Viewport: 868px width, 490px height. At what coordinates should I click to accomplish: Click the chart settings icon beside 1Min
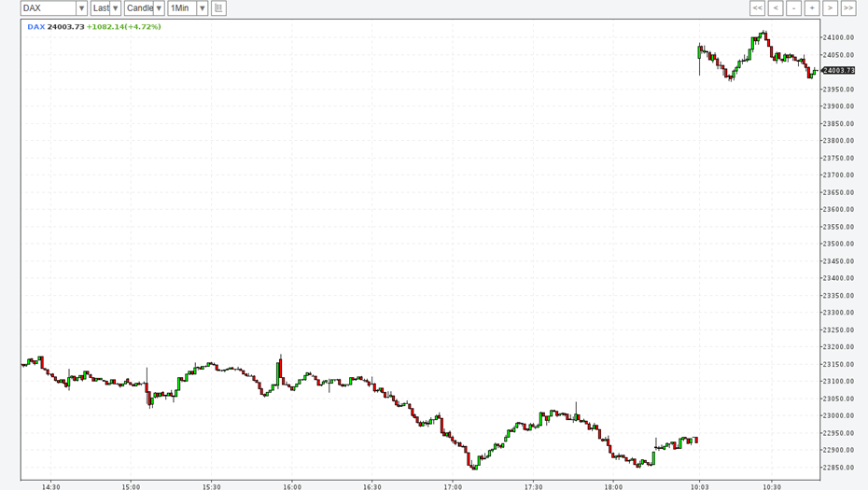pyautogui.click(x=218, y=8)
